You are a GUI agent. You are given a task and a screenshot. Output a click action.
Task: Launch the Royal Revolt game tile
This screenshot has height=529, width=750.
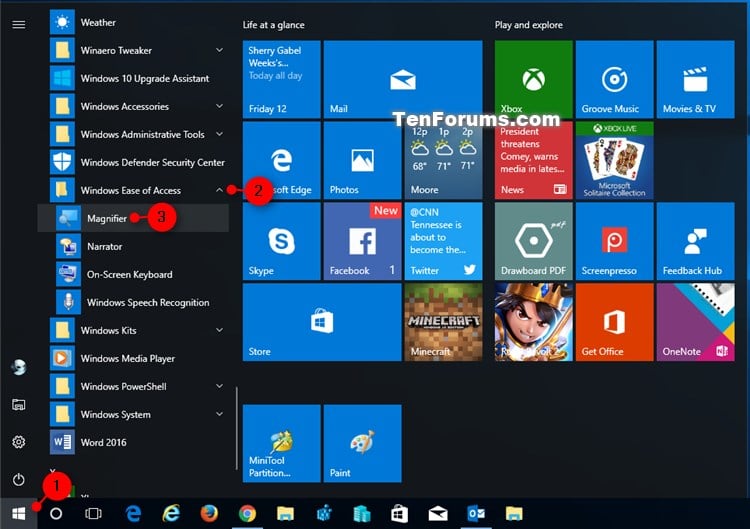[x=533, y=322]
